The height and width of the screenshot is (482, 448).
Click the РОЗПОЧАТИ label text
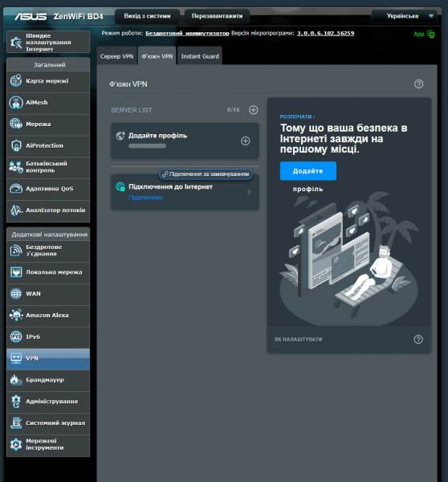pyautogui.click(x=297, y=116)
